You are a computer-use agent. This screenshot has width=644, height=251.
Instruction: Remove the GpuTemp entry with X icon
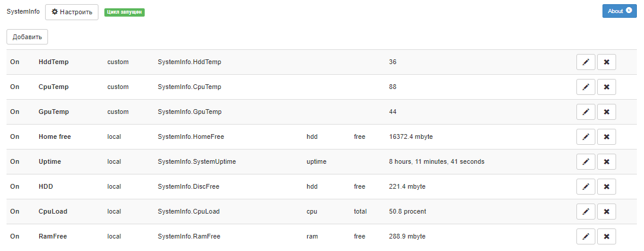click(x=606, y=112)
